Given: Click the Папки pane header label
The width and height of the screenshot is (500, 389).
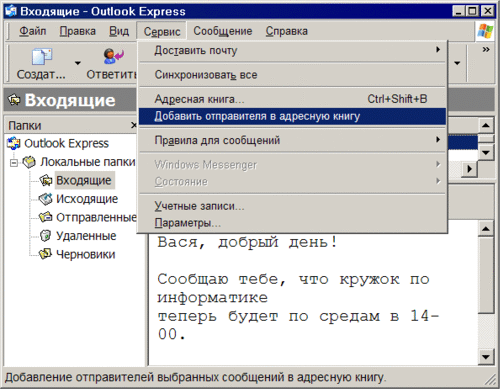Looking at the screenshot, I should click(x=25, y=126).
